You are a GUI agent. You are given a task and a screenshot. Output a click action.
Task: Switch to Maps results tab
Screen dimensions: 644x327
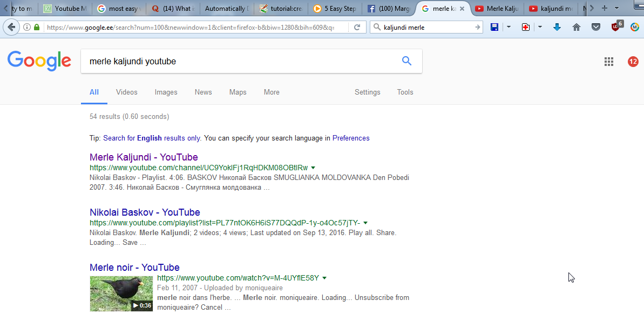tap(238, 92)
